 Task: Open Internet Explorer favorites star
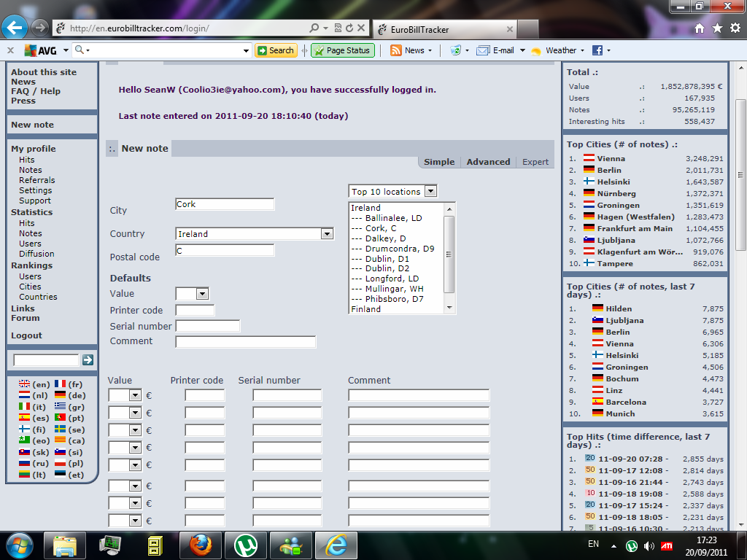[x=717, y=28]
